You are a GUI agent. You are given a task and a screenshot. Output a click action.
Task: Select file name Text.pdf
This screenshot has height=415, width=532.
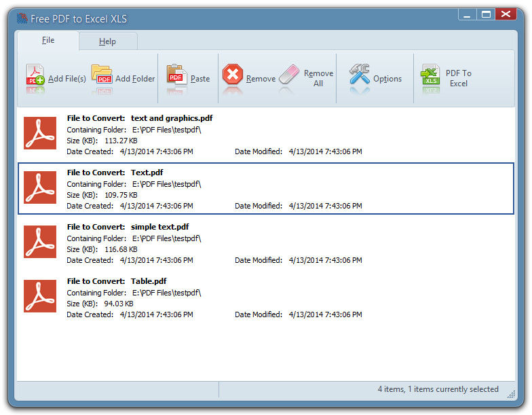tap(147, 173)
